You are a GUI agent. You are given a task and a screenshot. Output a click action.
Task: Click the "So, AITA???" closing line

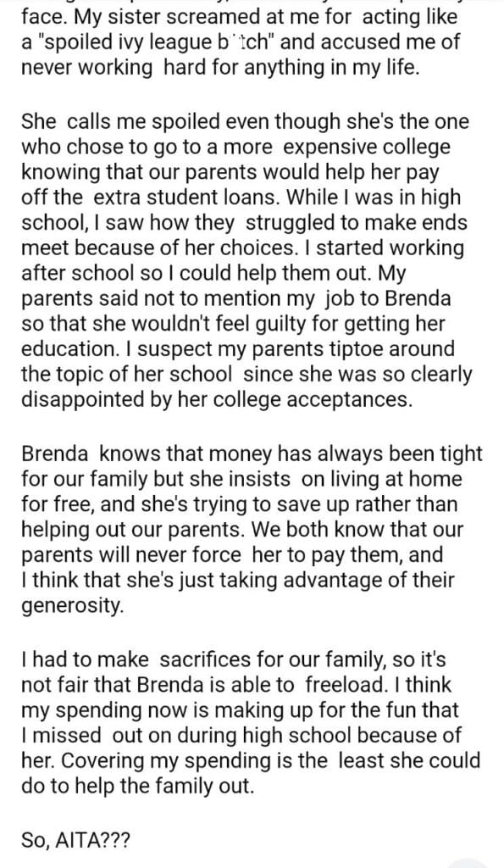tap(76, 840)
